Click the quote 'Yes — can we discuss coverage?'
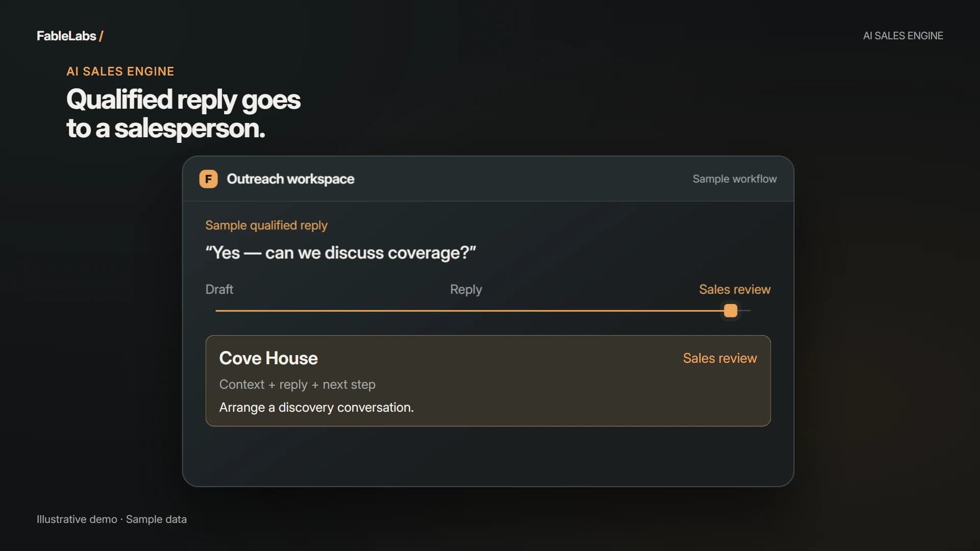The height and width of the screenshot is (551, 980). [x=340, y=253]
